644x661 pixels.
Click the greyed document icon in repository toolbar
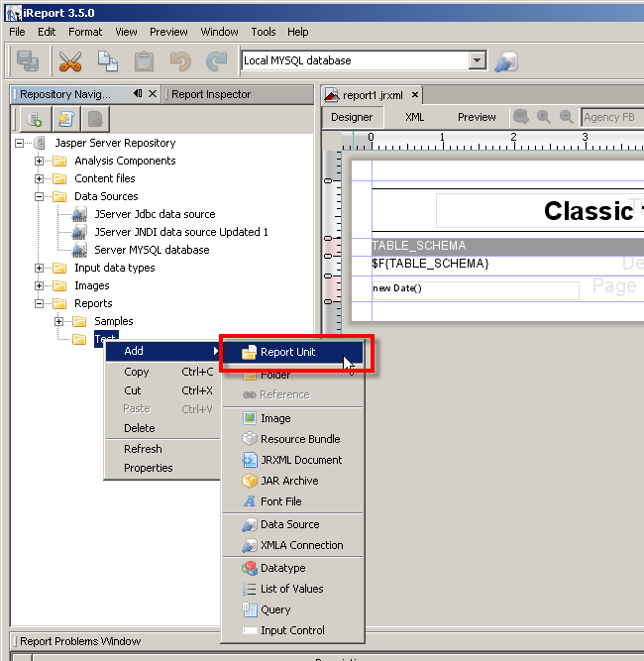pos(95,119)
